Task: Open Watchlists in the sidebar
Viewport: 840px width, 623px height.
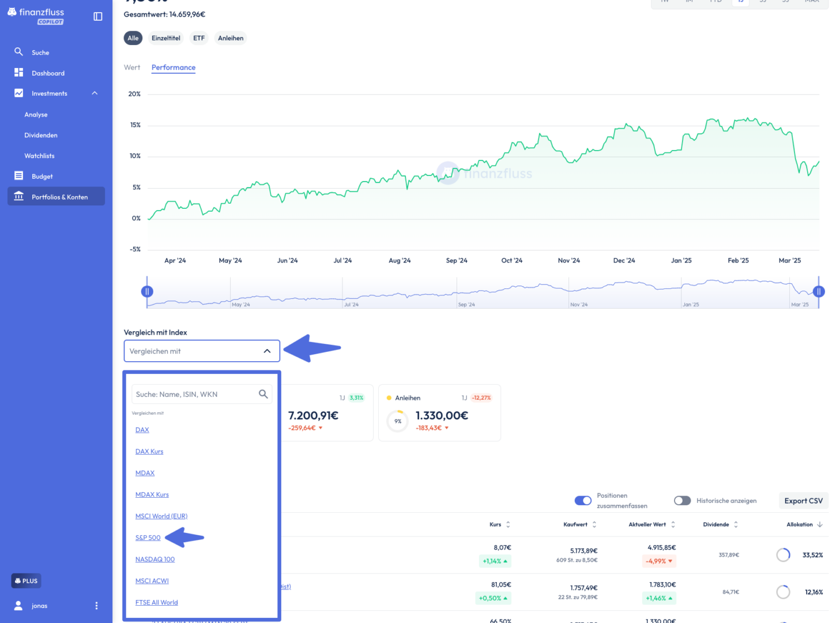Action: (39, 156)
